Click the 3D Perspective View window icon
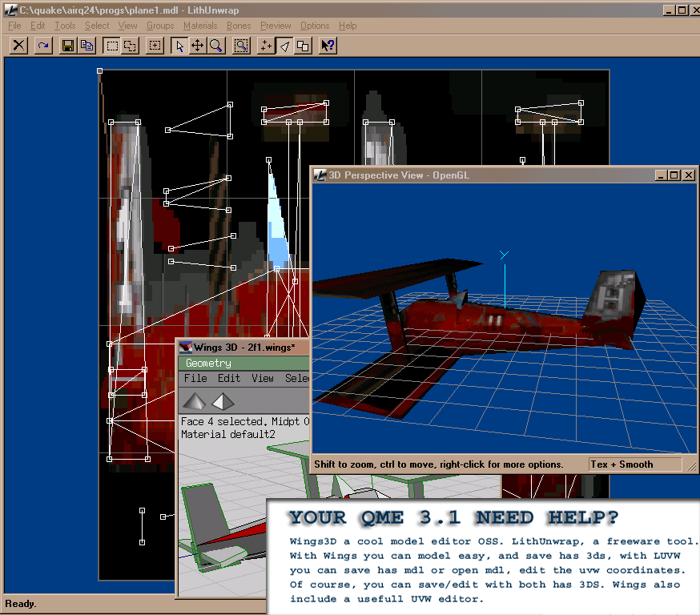Viewport: 700px width, 615px height. point(320,175)
